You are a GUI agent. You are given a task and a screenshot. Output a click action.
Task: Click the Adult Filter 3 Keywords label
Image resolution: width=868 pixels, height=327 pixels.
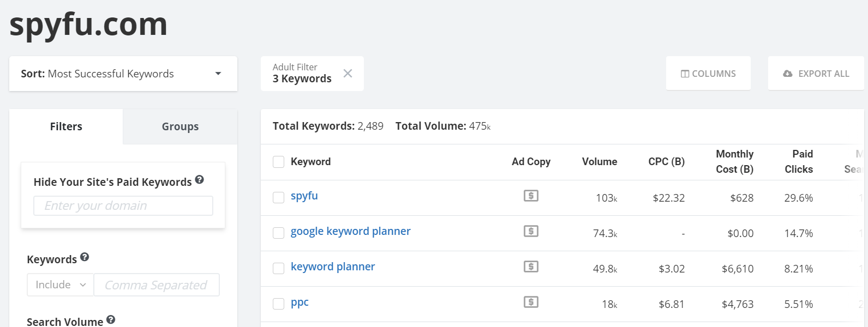302,73
